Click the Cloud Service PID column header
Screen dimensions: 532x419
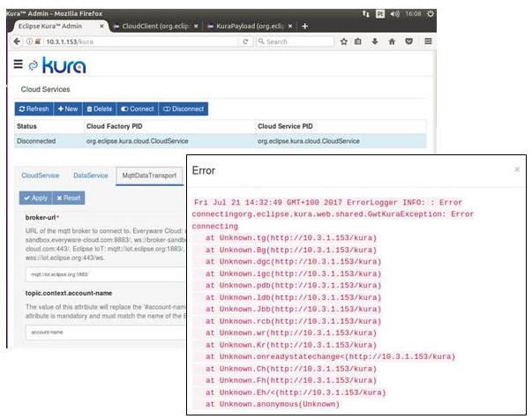coord(285,126)
